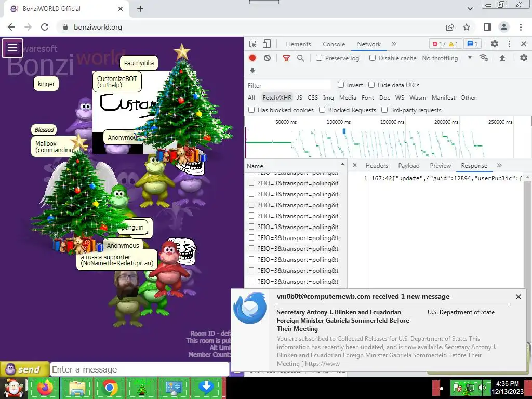Screen dimensions: 532x399
Task: Open the download arrow app in taskbar
Action: pos(206,388)
